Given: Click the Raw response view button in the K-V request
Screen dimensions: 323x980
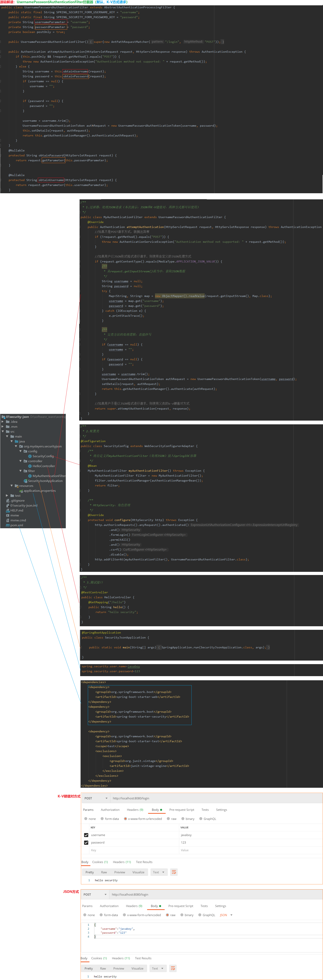Looking at the screenshot, I should click(104, 872).
